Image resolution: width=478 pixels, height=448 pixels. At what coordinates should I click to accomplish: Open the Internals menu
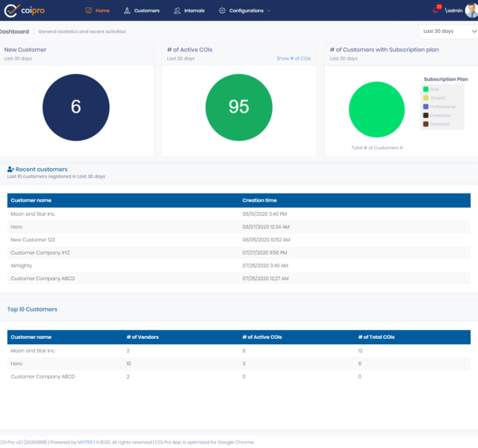pyautogui.click(x=194, y=10)
